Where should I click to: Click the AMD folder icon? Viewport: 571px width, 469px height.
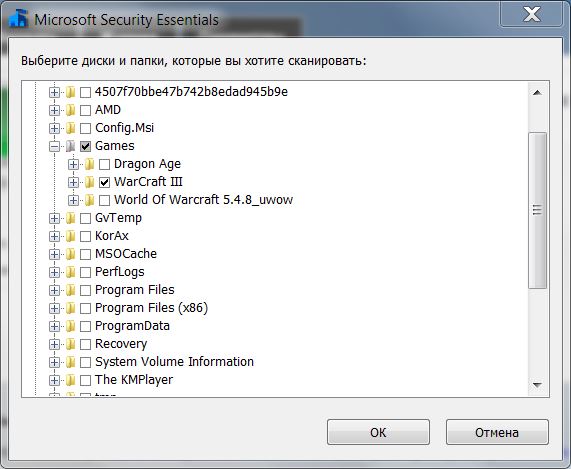pos(71,110)
